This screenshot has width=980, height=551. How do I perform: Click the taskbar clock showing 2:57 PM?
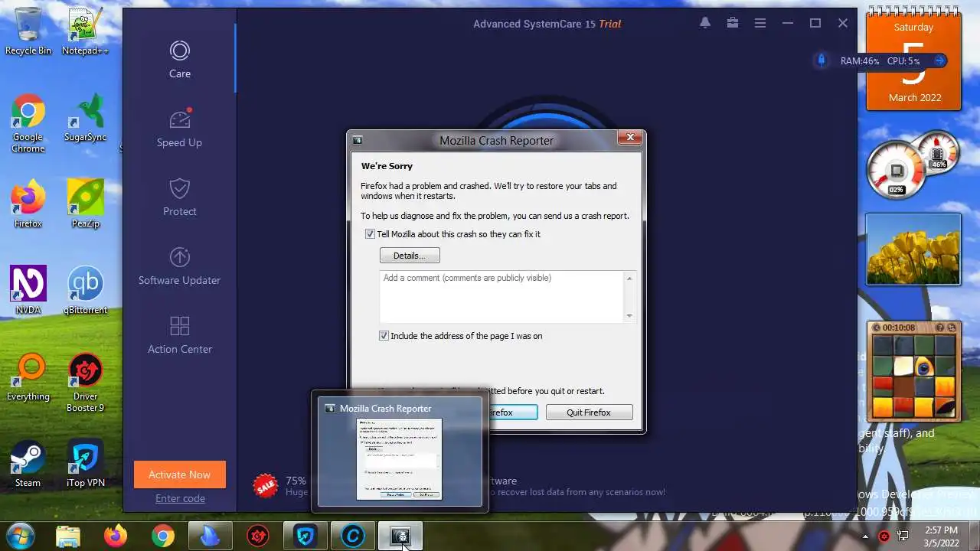click(x=941, y=536)
